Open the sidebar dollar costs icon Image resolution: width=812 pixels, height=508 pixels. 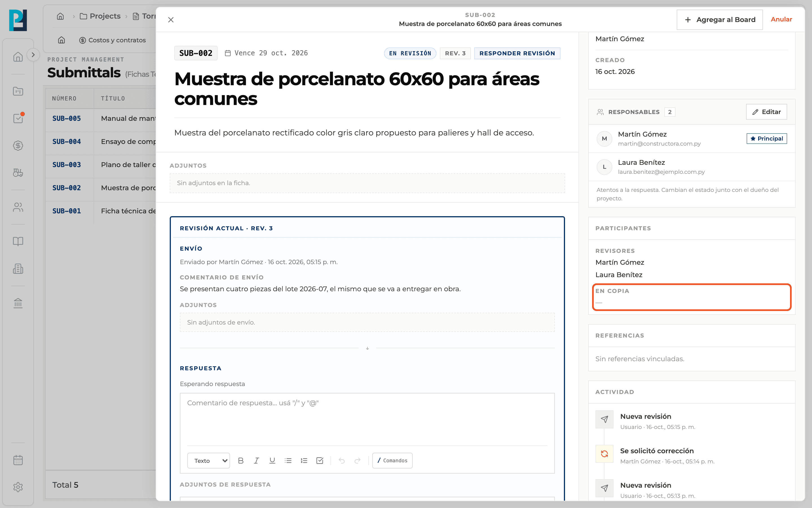(x=18, y=145)
